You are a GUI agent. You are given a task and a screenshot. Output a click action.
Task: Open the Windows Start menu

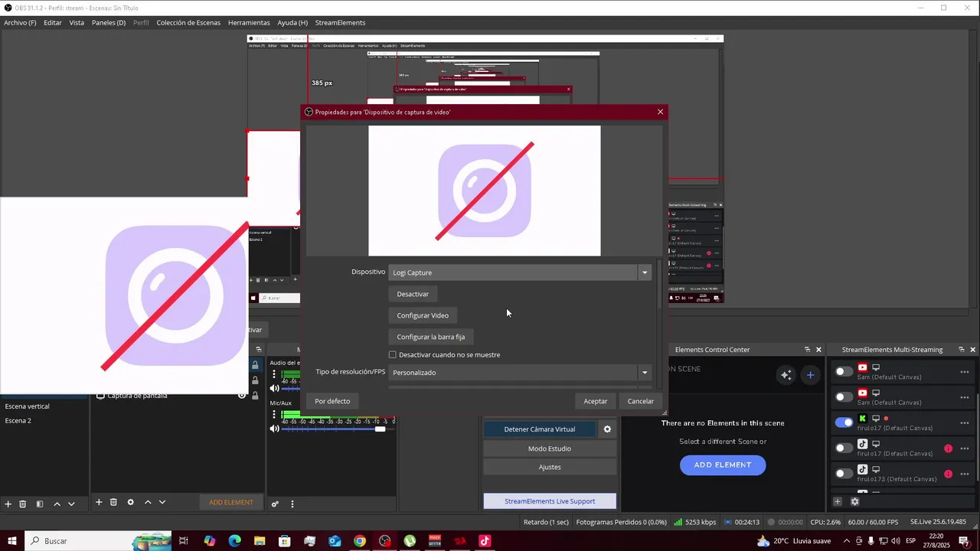point(11,541)
